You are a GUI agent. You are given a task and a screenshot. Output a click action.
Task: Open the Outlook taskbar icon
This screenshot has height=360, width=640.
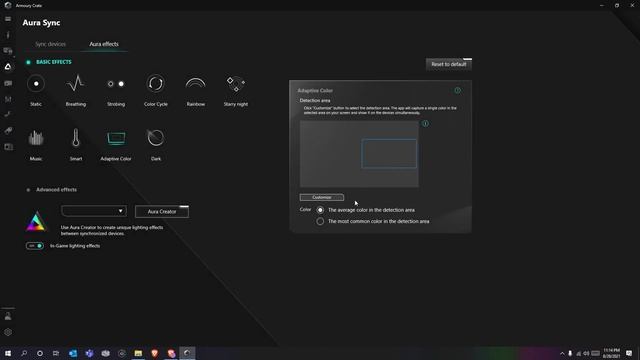click(73, 353)
